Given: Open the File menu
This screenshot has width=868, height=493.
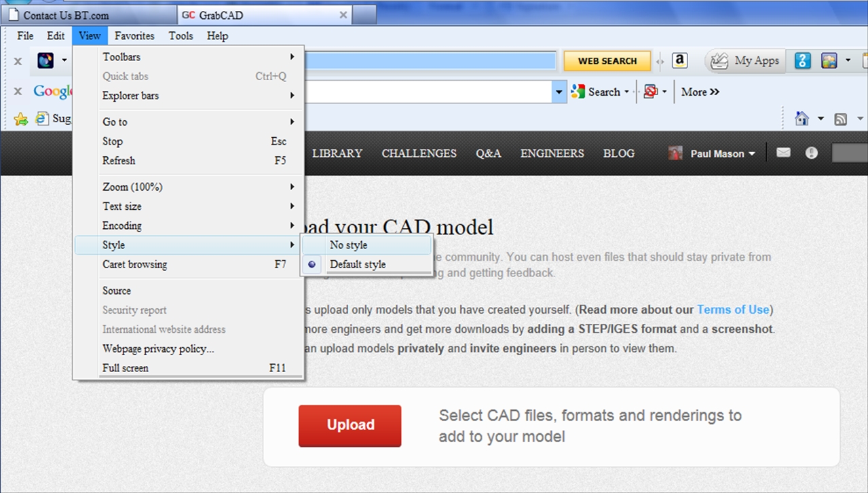Looking at the screenshot, I should [25, 36].
